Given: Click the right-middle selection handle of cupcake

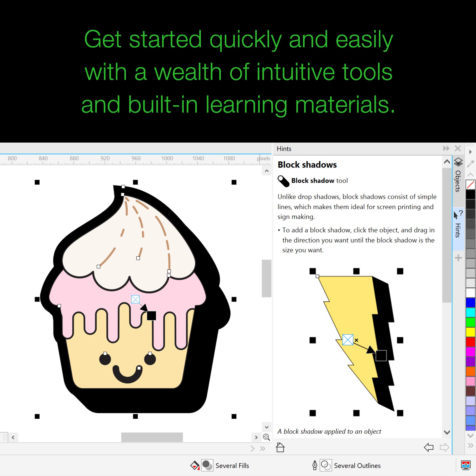Looking at the screenshot, I should coord(234,299).
